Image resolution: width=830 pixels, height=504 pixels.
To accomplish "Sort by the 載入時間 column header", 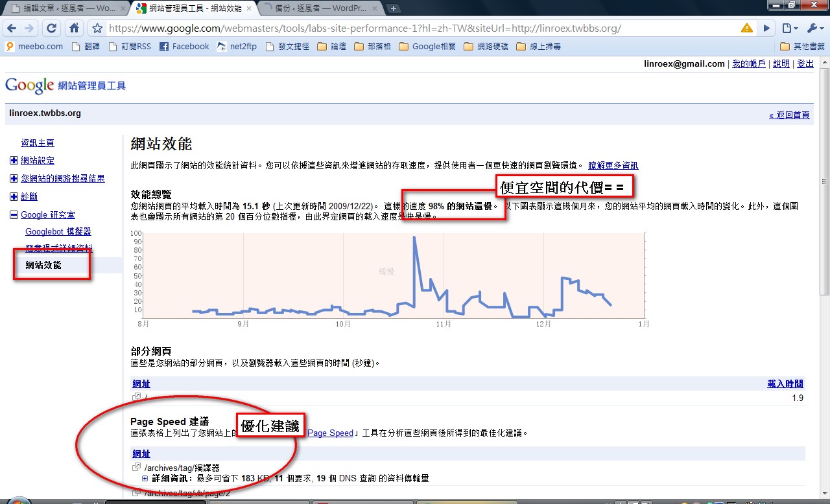I will pos(785,384).
